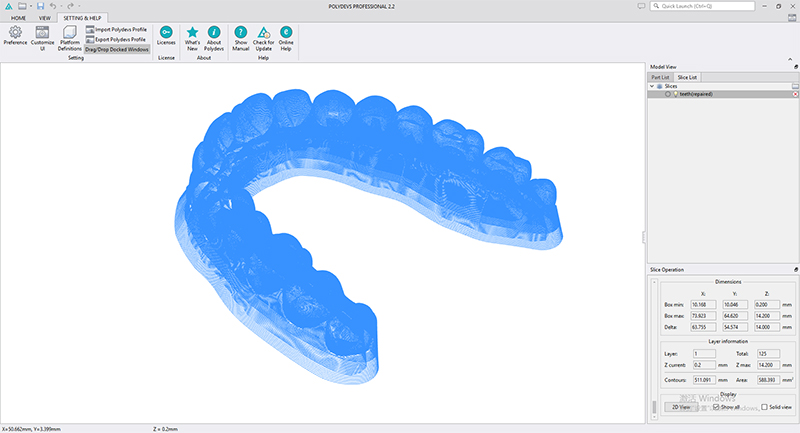Open the Licenses key icon
800x433 pixels.
coord(166,36)
